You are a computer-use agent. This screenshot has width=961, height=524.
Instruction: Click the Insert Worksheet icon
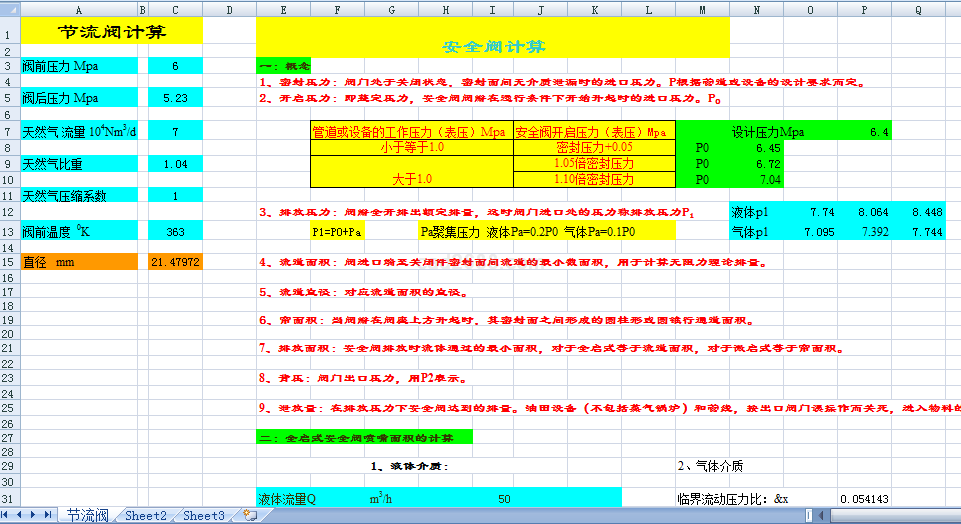250,515
